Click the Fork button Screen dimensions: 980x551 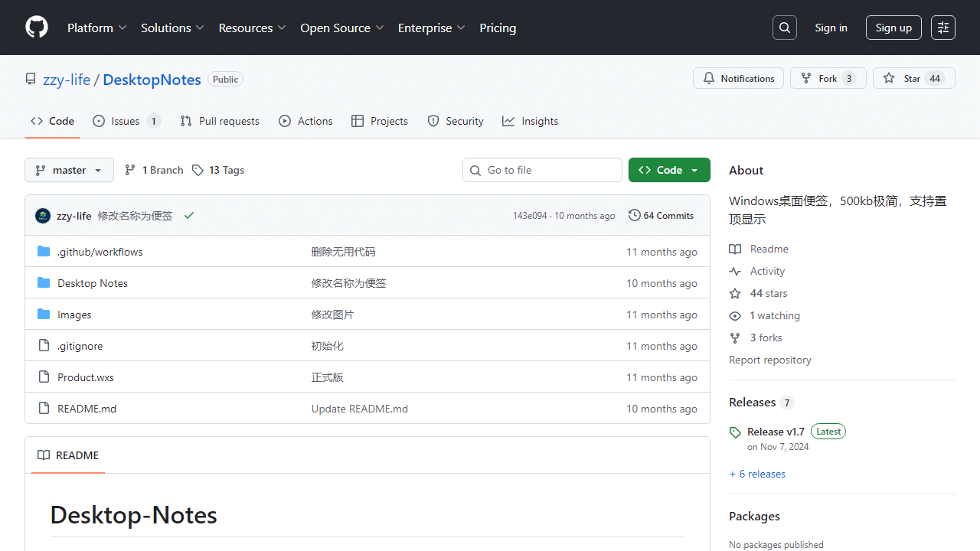[828, 78]
